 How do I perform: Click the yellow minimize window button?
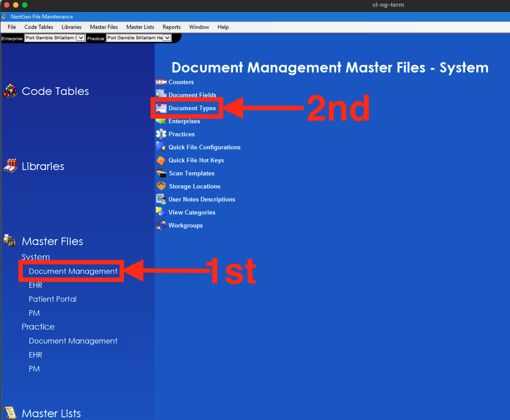[x=16, y=5]
